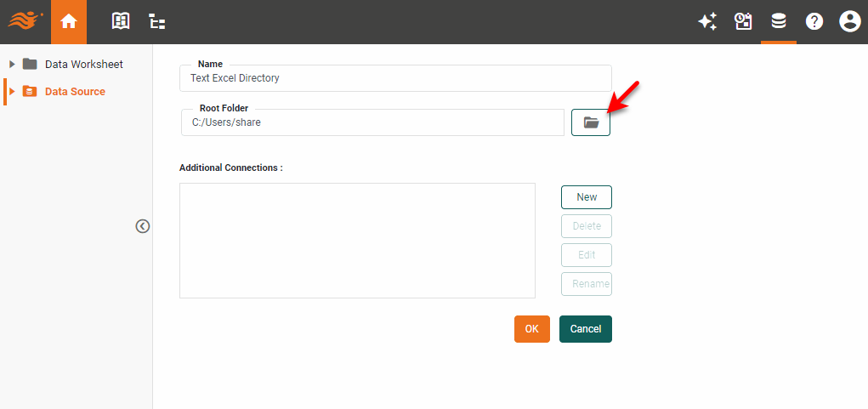
Task: Open the AI sparkle assistant icon
Action: [707, 22]
